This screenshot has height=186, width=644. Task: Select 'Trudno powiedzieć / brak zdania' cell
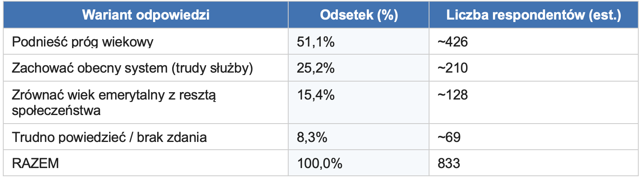[109, 137]
